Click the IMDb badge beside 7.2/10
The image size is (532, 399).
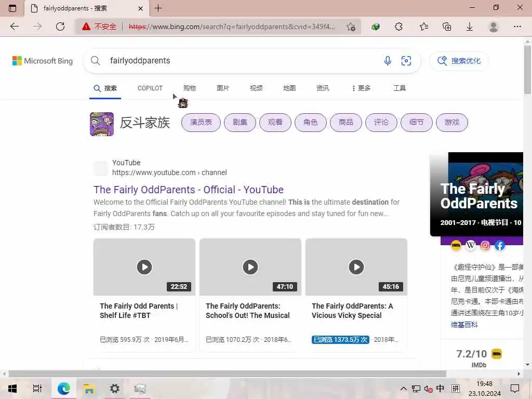click(496, 354)
